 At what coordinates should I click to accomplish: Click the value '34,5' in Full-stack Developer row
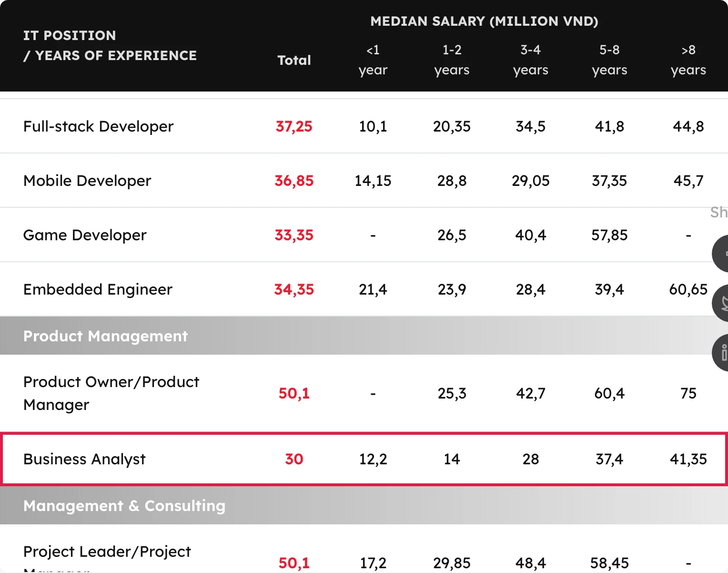[531, 126]
